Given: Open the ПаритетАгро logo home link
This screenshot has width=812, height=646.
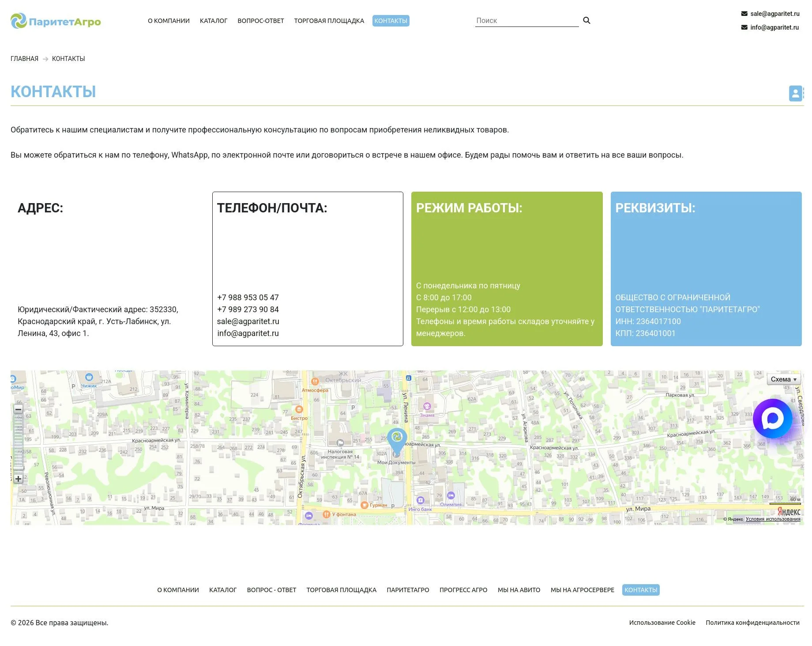Looking at the screenshot, I should 56,21.
